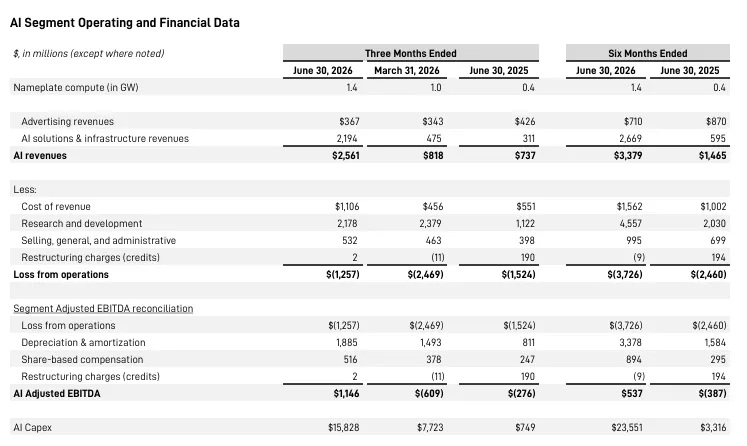Click the AI Adjusted EBITDA $1,146 value
Viewport: 747px width, 446px height.
pyautogui.click(x=346, y=394)
